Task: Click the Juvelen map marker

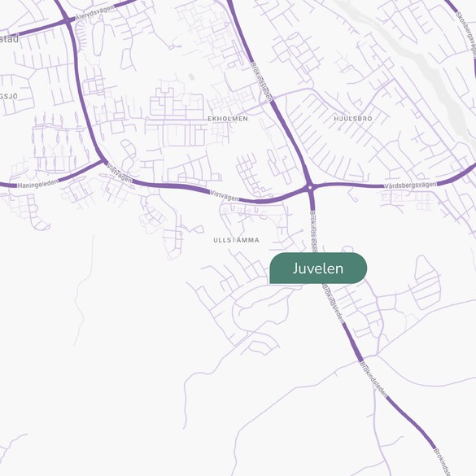Action: (318, 269)
